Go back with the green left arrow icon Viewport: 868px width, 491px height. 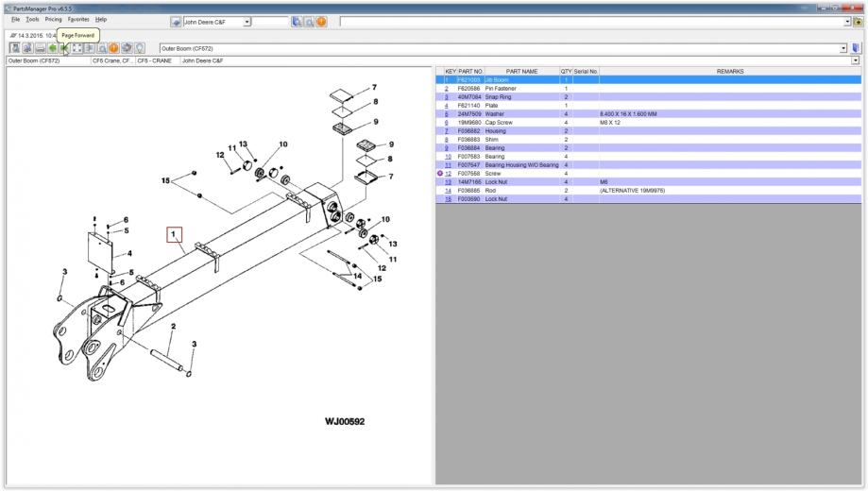pyautogui.click(x=53, y=48)
